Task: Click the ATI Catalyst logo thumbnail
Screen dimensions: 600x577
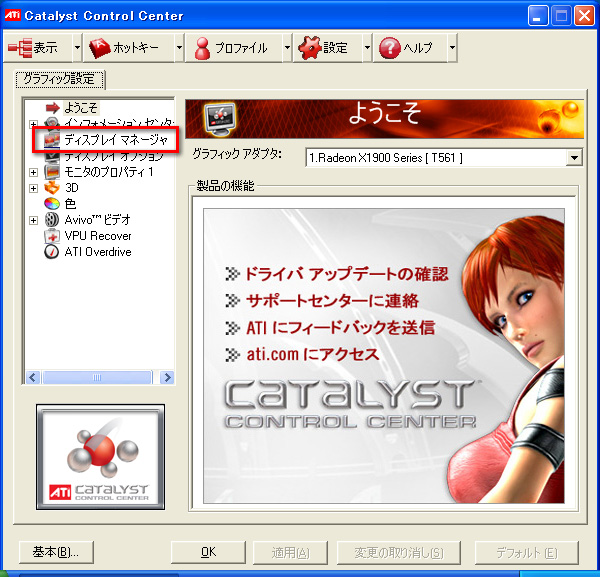Action: point(101,457)
